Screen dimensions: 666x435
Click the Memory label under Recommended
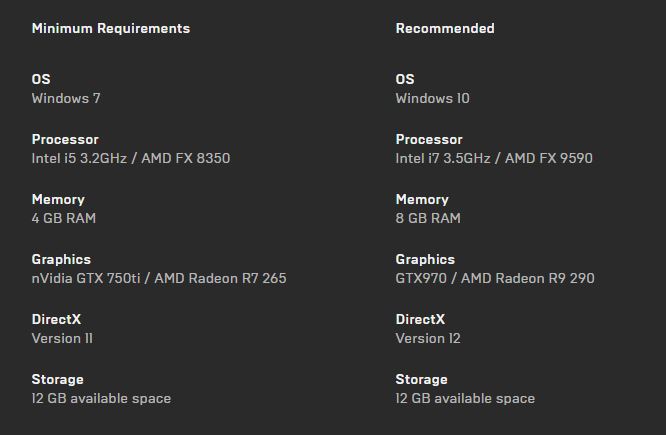(x=422, y=199)
